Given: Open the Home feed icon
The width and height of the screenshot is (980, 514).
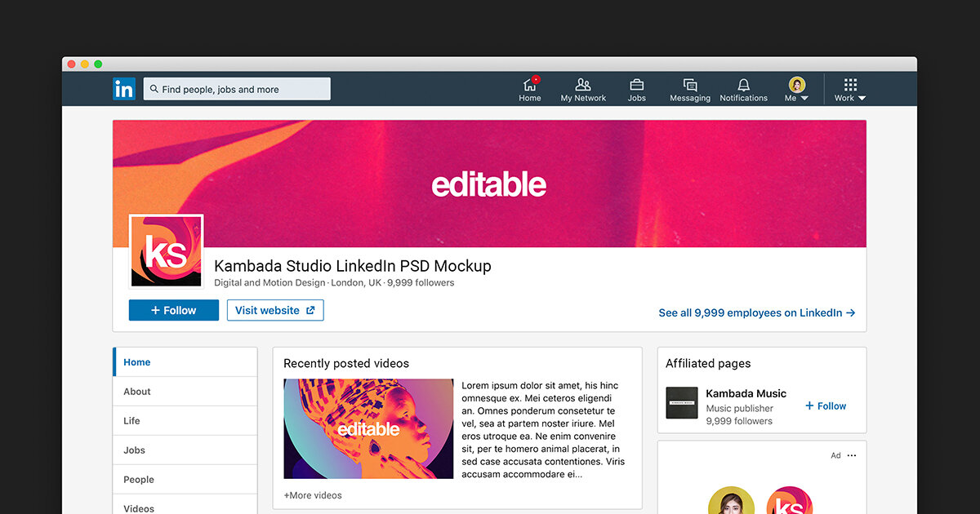Looking at the screenshot, I should (x=529, y=85).
